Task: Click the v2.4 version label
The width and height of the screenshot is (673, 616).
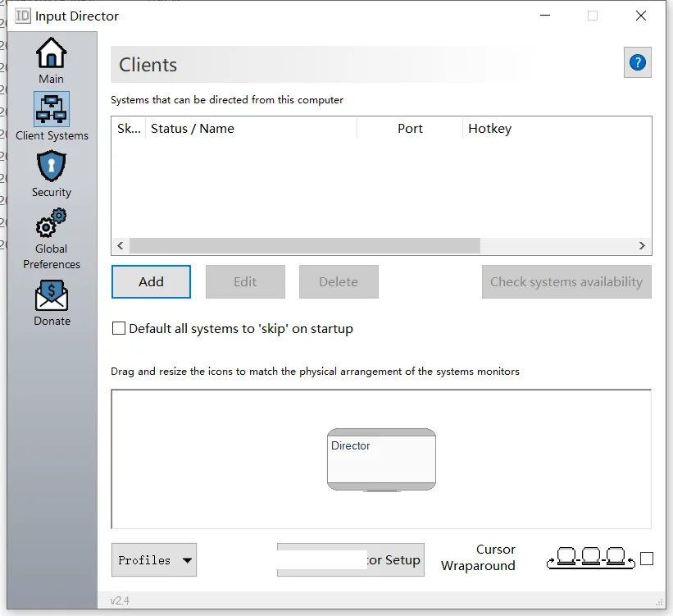Action: click(x=120, y=600)
